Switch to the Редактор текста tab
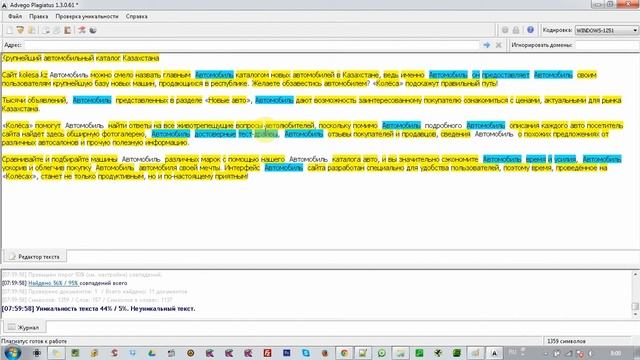 click(x=35, y=257)
